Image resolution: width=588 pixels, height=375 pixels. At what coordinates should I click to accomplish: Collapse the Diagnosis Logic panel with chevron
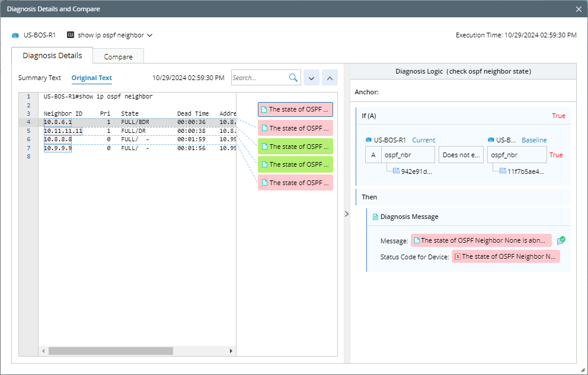click(347, 214)
